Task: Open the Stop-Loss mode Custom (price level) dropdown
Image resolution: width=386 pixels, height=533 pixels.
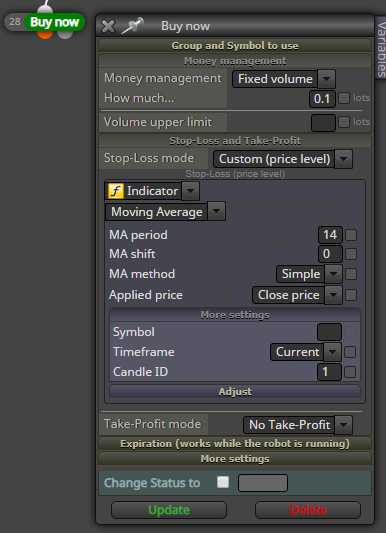Action: click(x=283, y=159)
